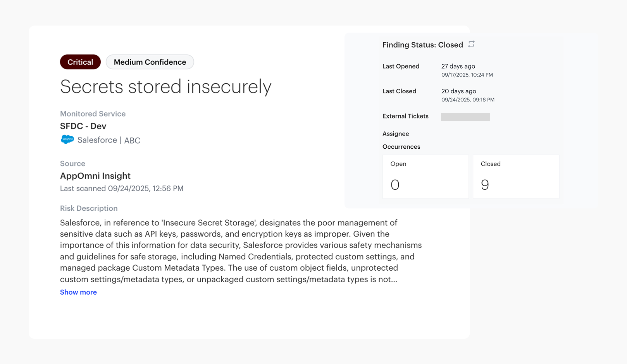Click the Medium Confidence badge
The width and height of the screenshot is (627, 364).
tap(150, 62)
